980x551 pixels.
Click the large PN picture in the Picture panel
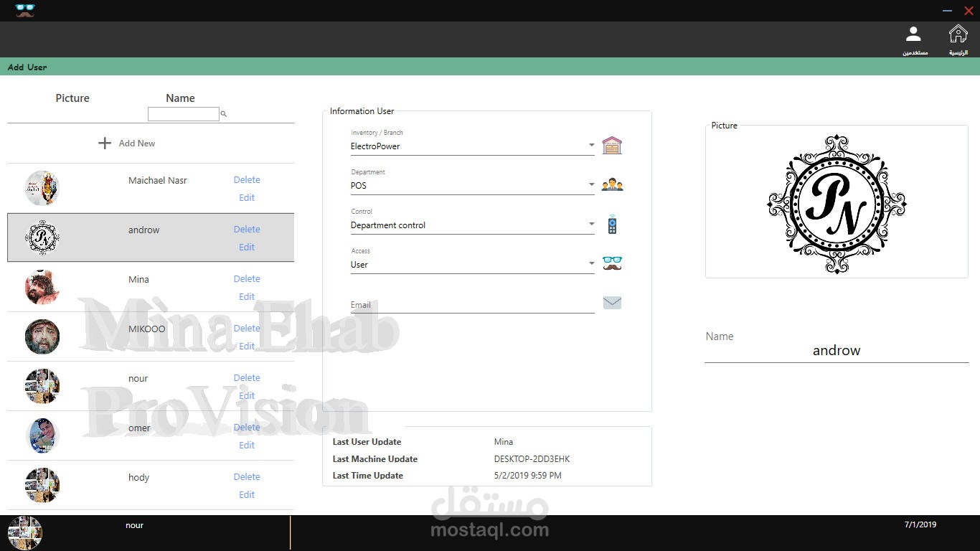click(837, 204)
